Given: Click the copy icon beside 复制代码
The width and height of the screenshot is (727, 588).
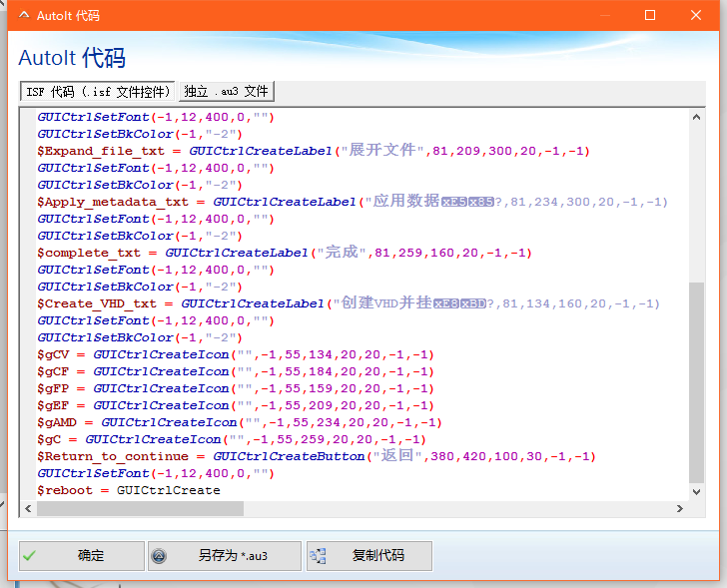Looking at the screenshot, I should point(318,556).
